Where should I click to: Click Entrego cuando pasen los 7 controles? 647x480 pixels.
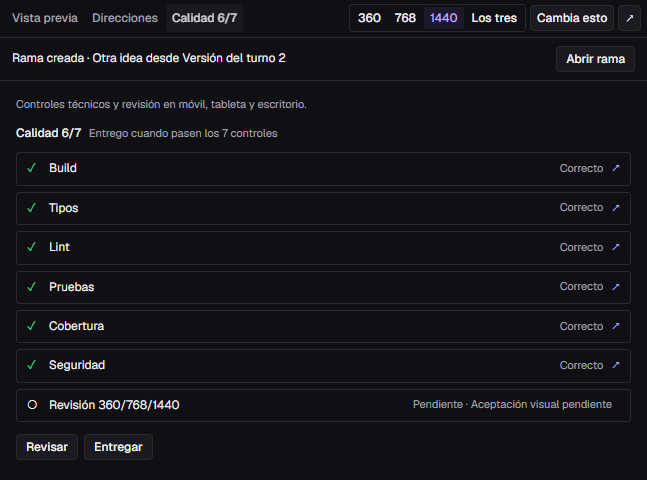(183, 133)
